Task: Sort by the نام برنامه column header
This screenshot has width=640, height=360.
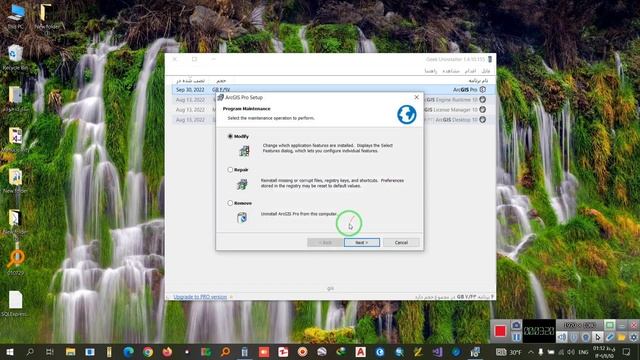Action: tap(478, 81)
